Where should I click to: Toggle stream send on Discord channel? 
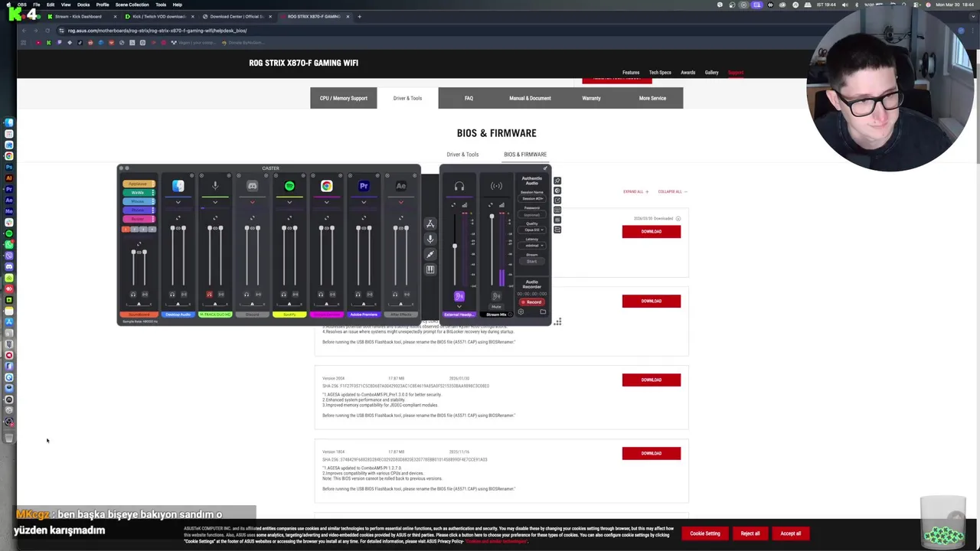click(258, 294)
